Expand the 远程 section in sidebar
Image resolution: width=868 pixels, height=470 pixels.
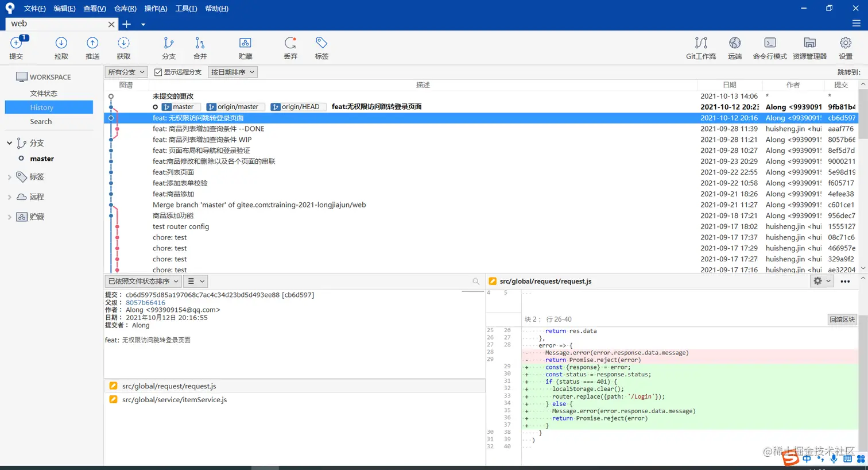[9, 197]
